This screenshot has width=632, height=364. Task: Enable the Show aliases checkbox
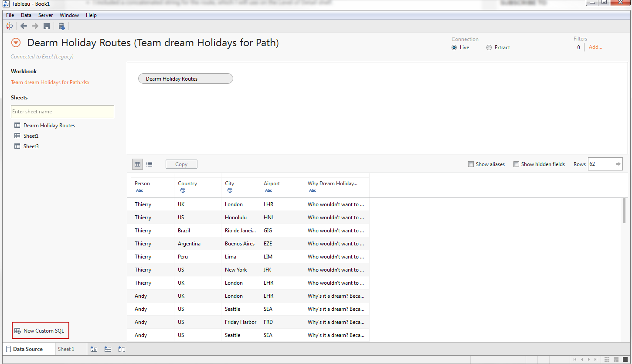471,164
